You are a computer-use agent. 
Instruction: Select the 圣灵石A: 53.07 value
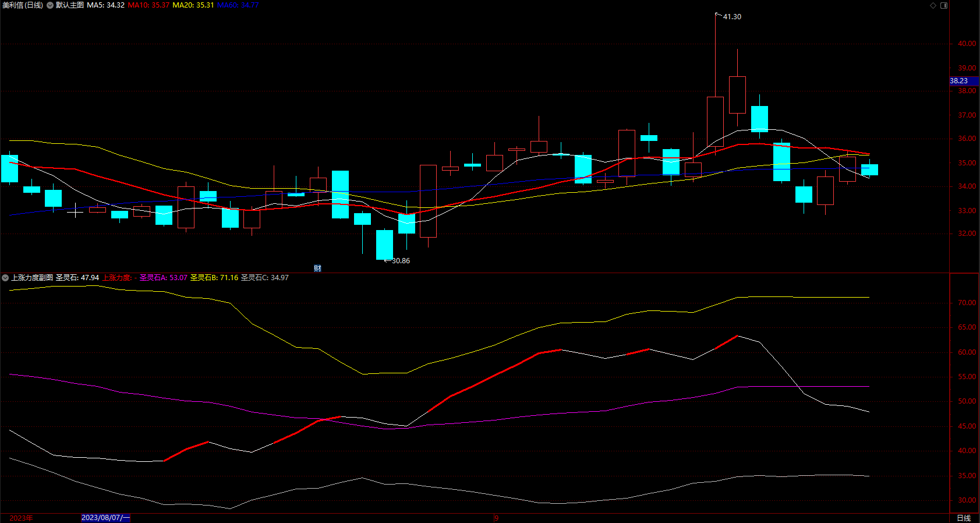[x=164, y=278]
